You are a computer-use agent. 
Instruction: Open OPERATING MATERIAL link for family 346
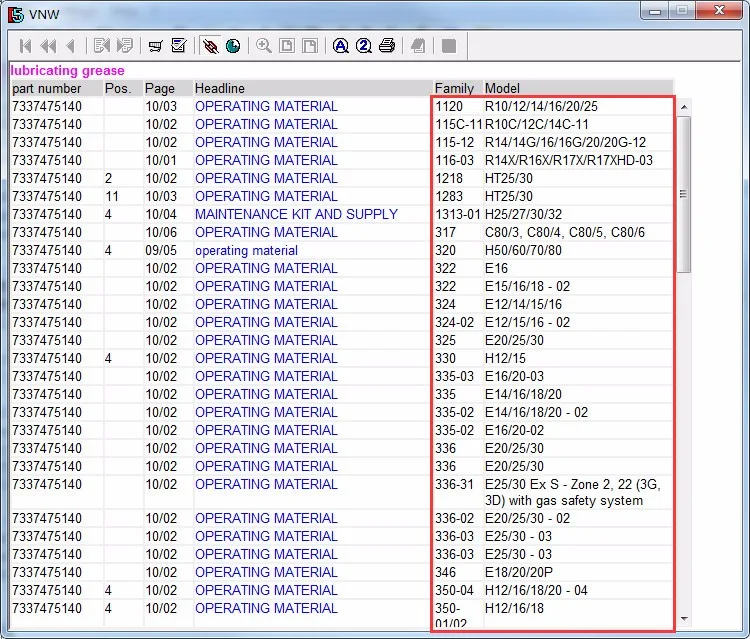[266, 572]
